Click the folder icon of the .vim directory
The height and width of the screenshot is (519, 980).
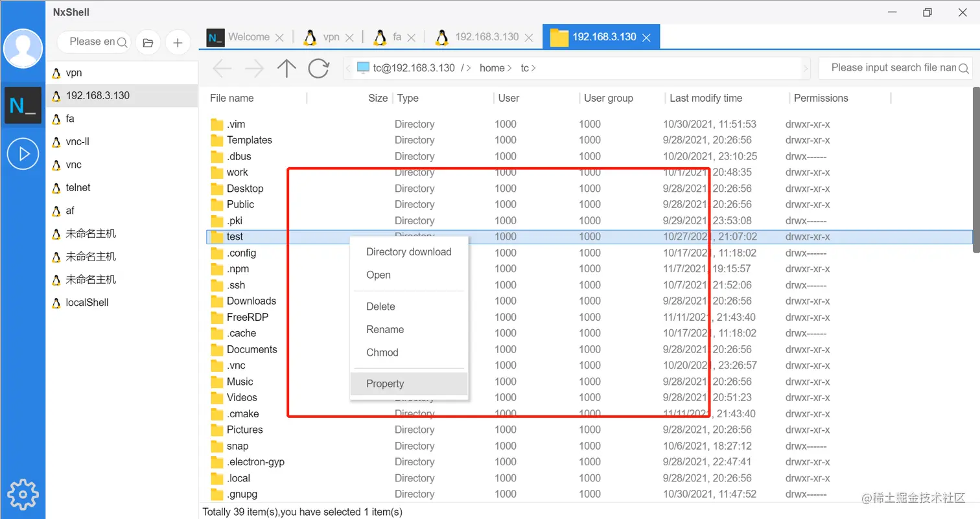[217, 124]
